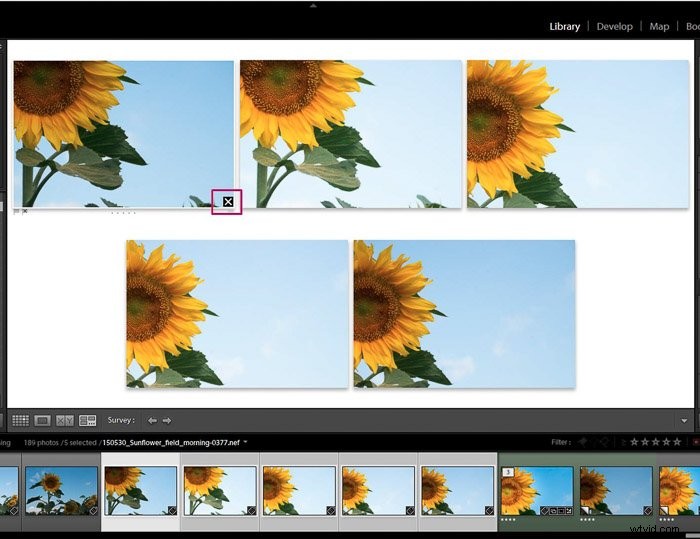Set flag icon below first survey photo
Viewport: 700px width, 539px height.
[x=17, y=212]
